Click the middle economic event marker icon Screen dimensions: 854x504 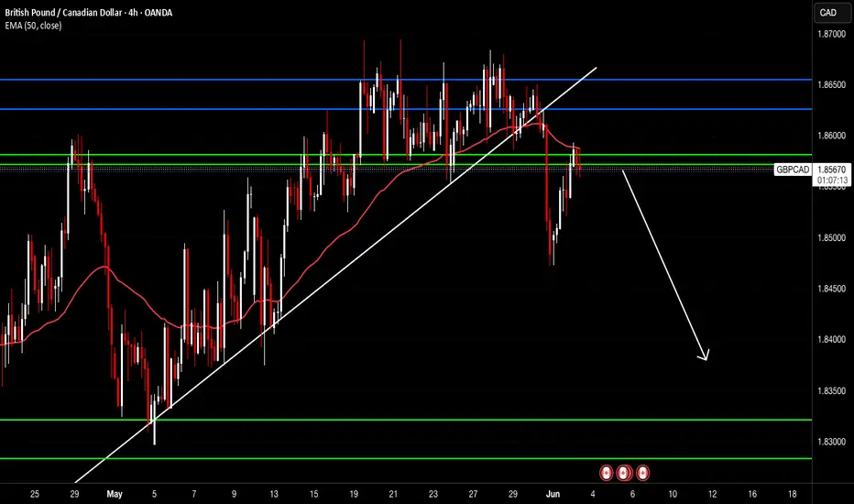pyautogui.click(x=624, y=473)
